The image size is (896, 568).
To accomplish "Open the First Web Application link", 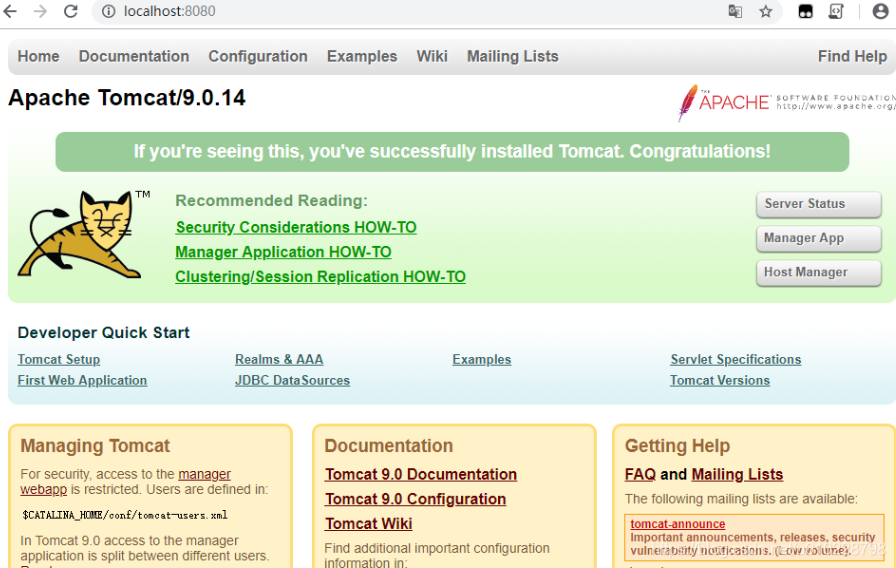I will click(x=82, y=380).
